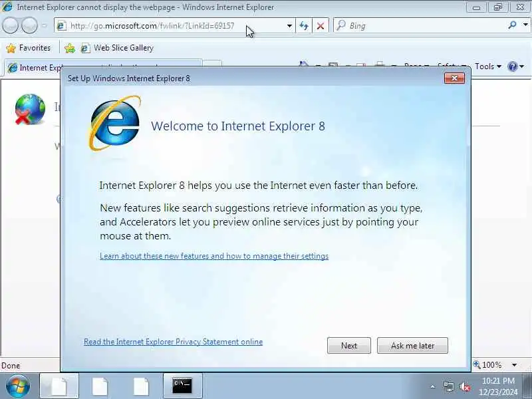Click the 'Done' status bar text
This screenshot has height=399, width=532.
(11, 365)
